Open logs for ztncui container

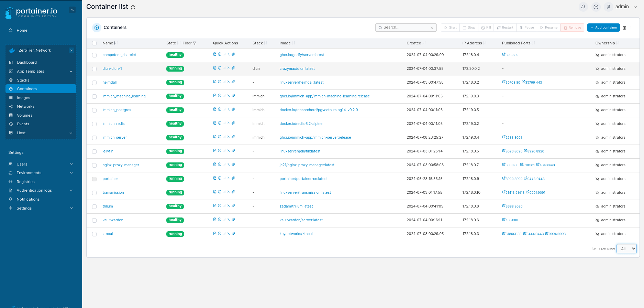coord(215,233)
